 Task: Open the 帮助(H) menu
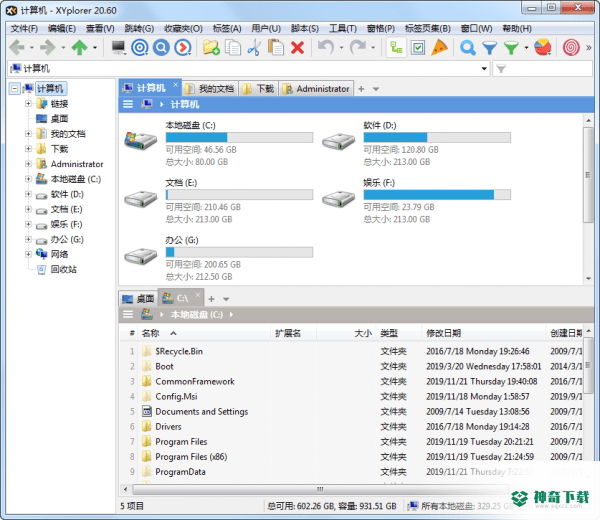click(x=517, y=28)
